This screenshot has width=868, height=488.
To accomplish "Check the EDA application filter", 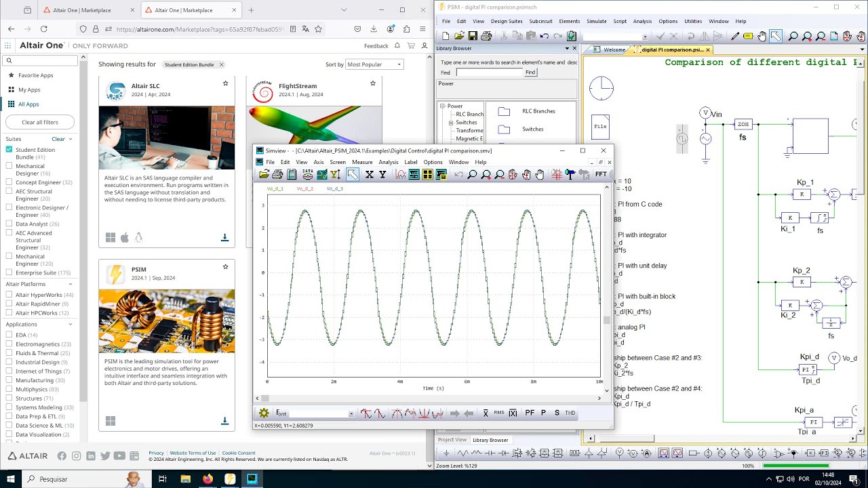I will click(9, 335).
